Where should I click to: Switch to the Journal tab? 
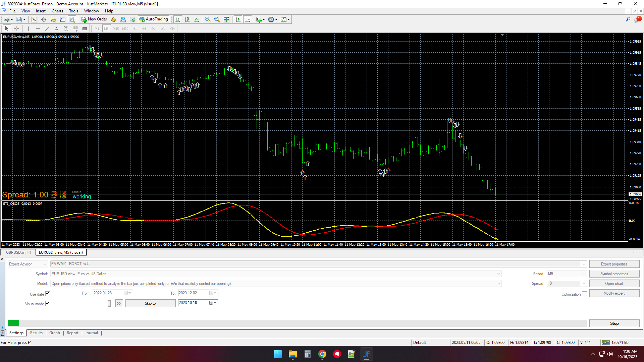coord(91,333)
